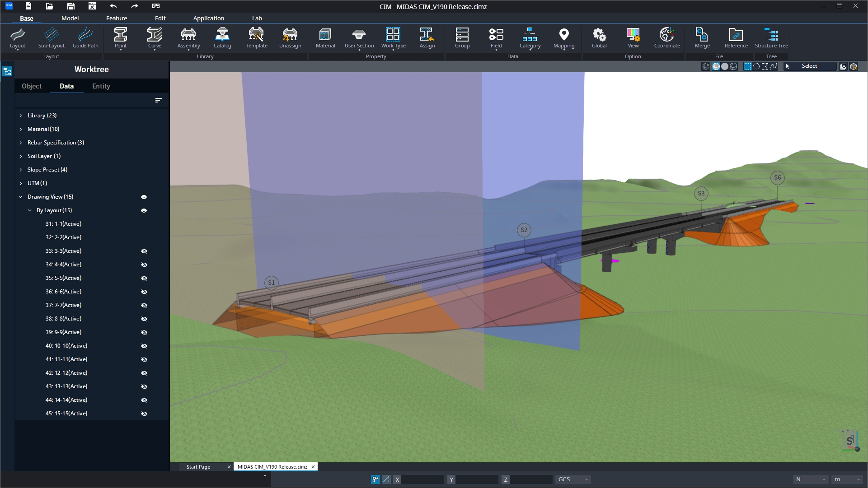Viewport: 868px width, 488px height.
Task: Choose the Curve library tool
Action: coord(155,38)
